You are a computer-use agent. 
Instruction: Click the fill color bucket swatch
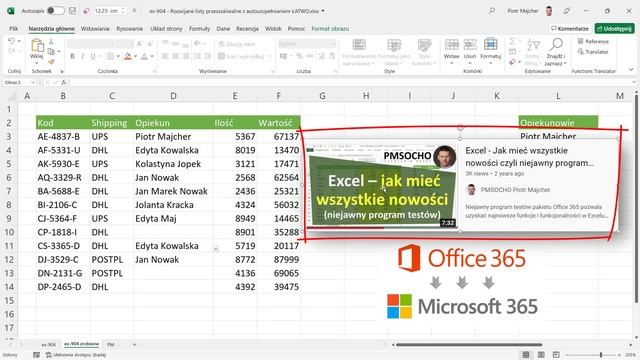point(128,56)
